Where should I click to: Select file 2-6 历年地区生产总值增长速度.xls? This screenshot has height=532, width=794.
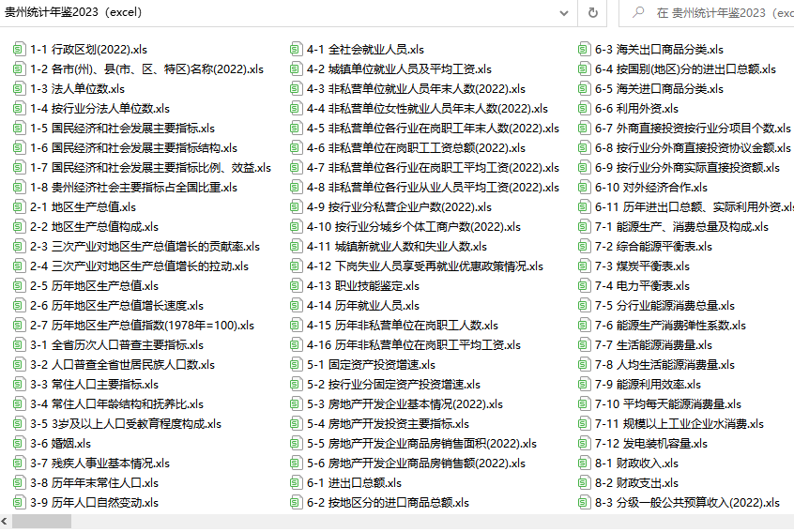click(x=108, y=306)
